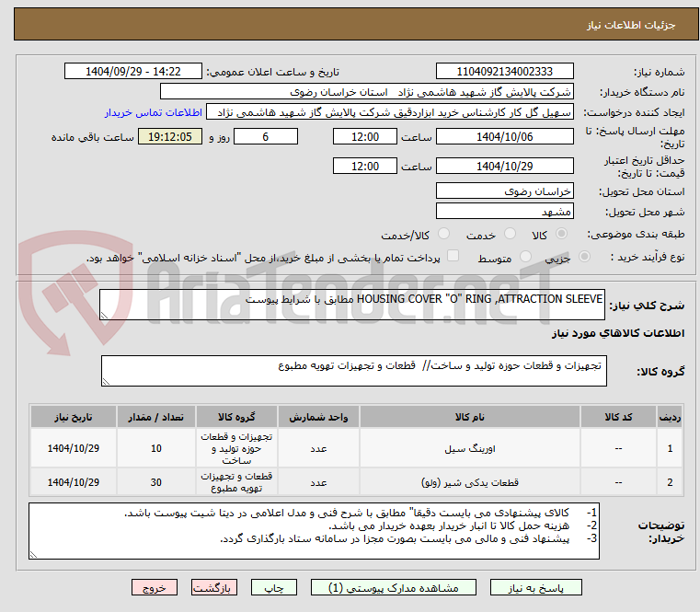Select the خدمت radio button

pos(510,234)
